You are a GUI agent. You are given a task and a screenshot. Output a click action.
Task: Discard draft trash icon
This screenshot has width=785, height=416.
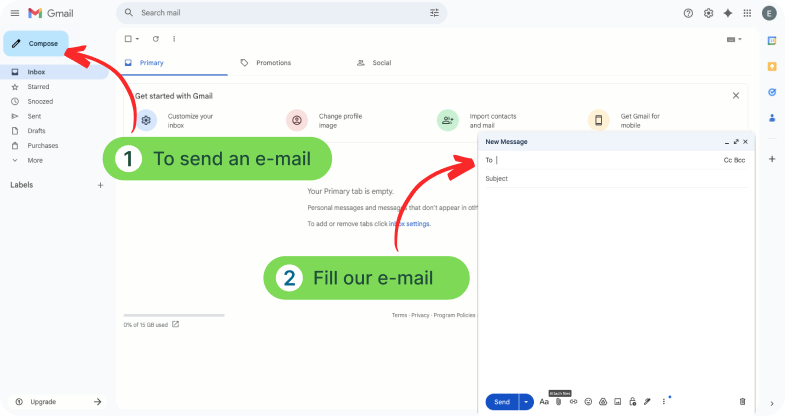click(x=742, y=401)
